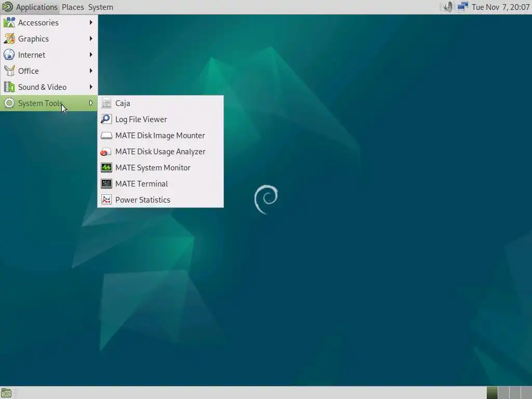Switch to the fourth workspace
The width and height of the screenshot is (532, 399).
(x=526, y=393)
